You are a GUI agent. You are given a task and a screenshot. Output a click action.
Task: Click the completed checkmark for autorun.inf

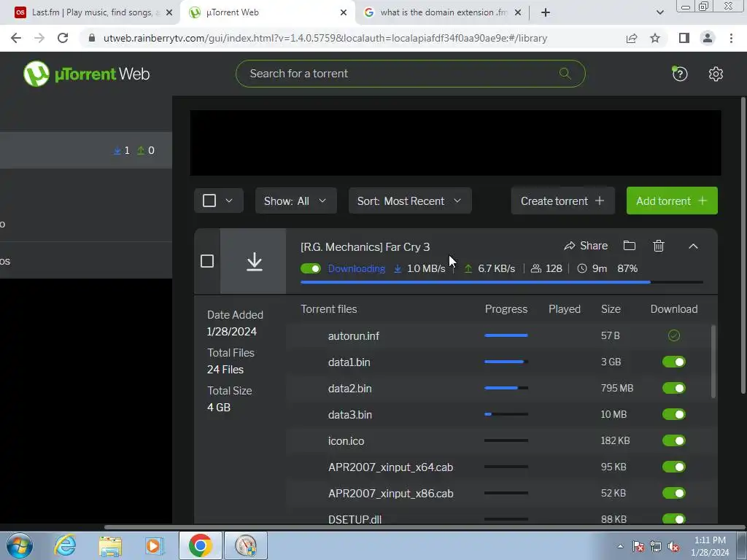coord(673,335)
